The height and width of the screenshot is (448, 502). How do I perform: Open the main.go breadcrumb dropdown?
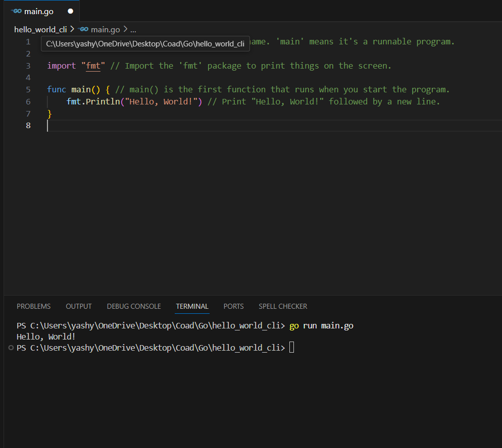[106, 29]
